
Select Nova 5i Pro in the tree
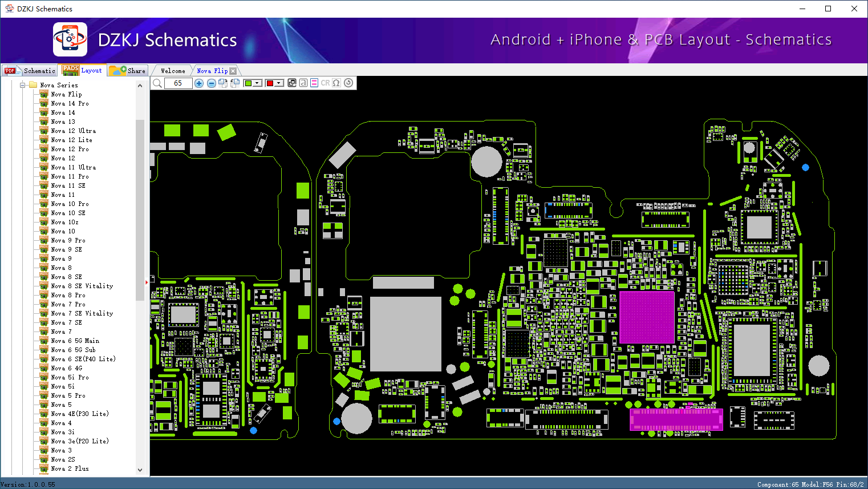coord(70,377)
